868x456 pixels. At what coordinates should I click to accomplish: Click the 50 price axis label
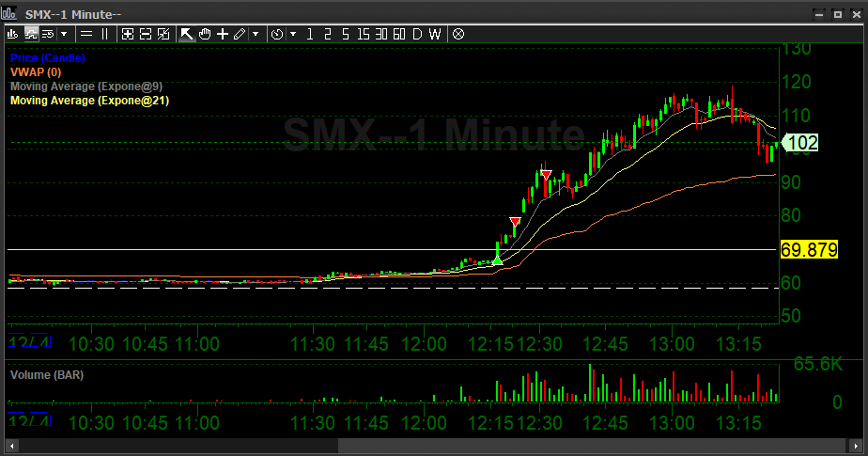[791, 316]
